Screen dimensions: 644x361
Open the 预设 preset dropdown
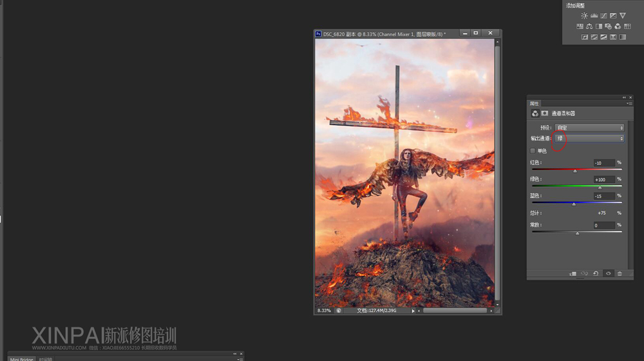click(589, 128)
